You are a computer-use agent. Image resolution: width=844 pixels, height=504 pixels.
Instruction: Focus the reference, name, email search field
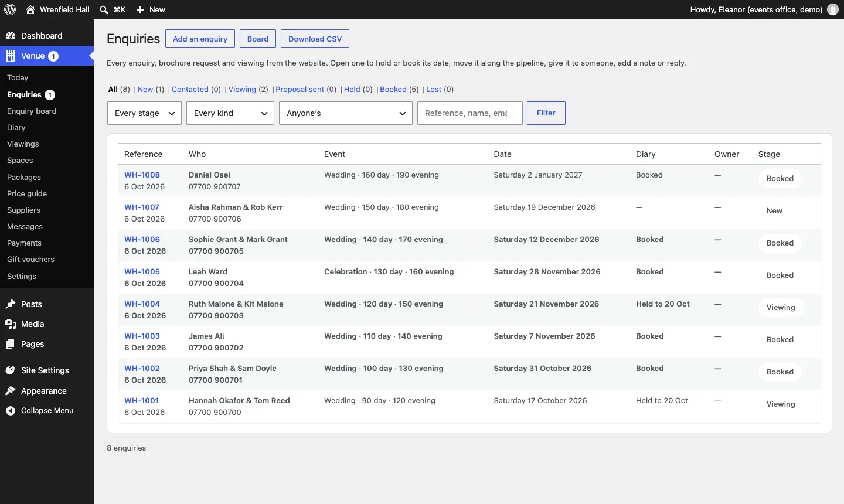coord(470,113)
